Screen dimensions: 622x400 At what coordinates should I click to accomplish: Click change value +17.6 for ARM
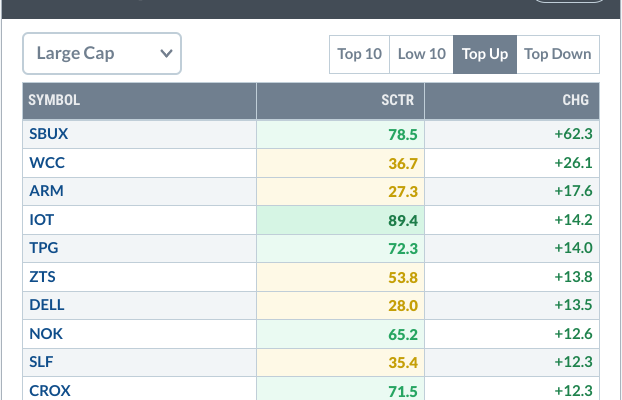[x=573, y=191]
